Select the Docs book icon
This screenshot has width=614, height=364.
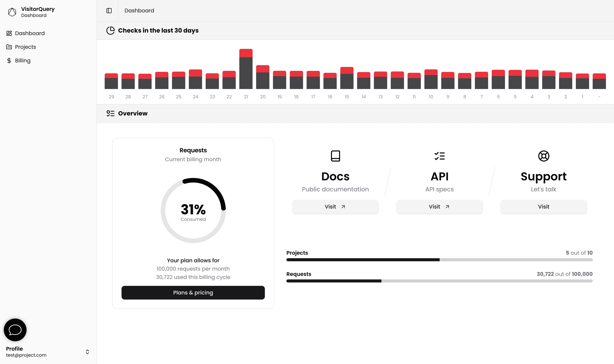[x=335, y=156]
